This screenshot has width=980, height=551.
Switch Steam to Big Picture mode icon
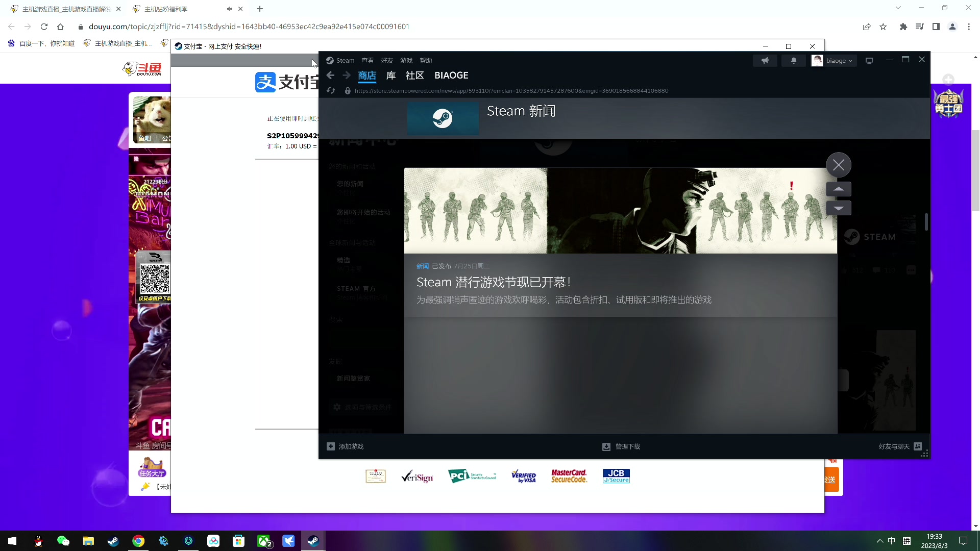pyautogui.click(x=869, y=61)
